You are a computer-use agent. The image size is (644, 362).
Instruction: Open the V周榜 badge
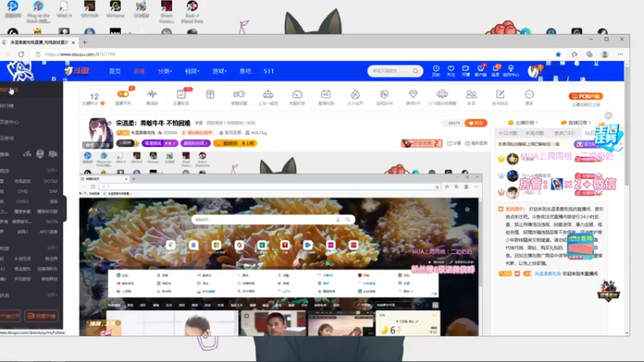point(127,143)
